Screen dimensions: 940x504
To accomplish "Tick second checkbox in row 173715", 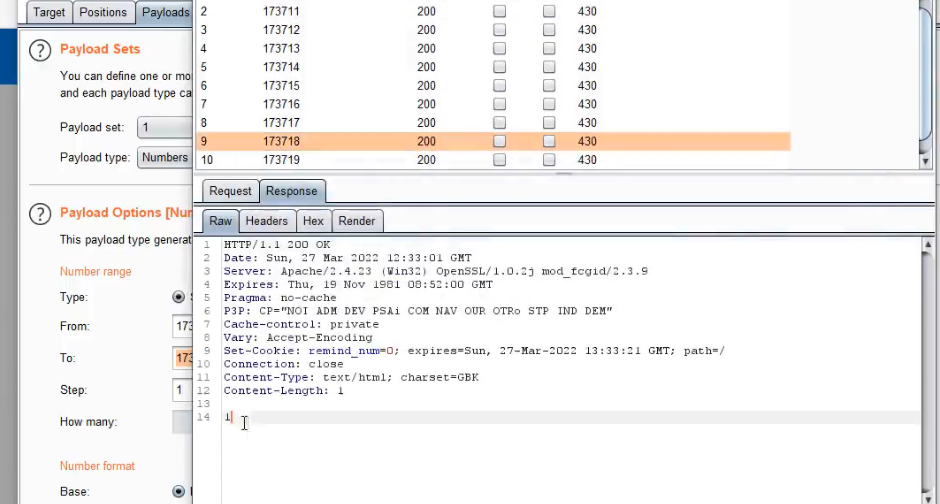I will pyautogui.click(x=549, y=86).
